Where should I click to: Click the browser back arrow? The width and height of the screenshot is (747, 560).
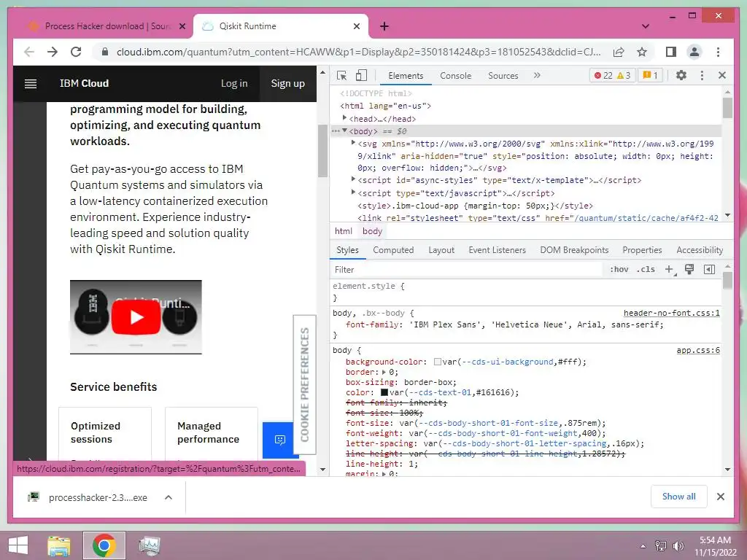[29, 52]
